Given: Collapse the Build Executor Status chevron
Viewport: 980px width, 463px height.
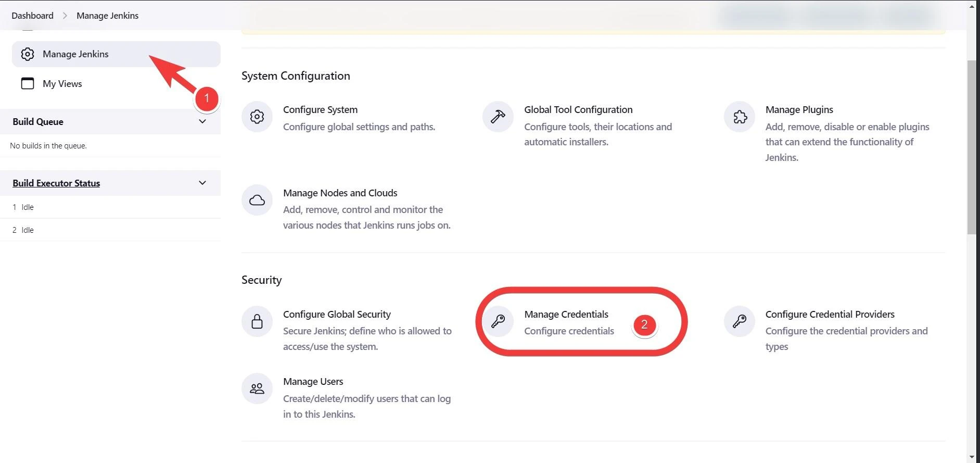Looking at the screenshot, I should [x=202, y=183].
